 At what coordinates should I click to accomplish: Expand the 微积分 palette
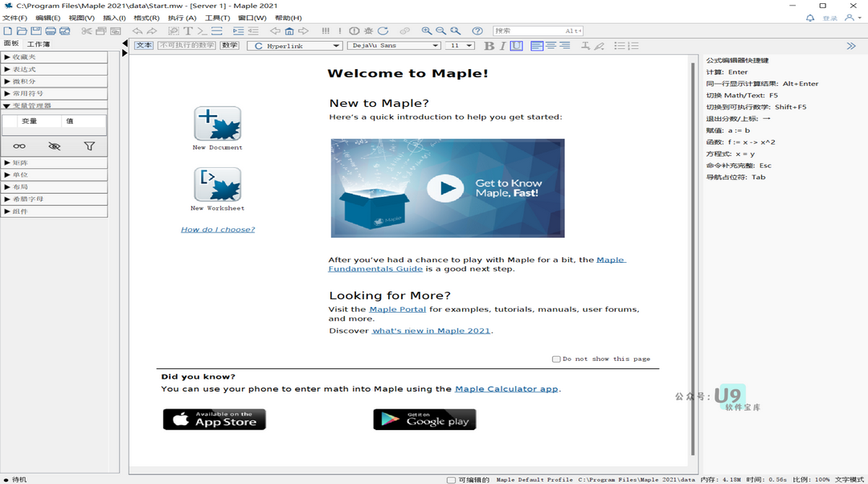point(55,81)
